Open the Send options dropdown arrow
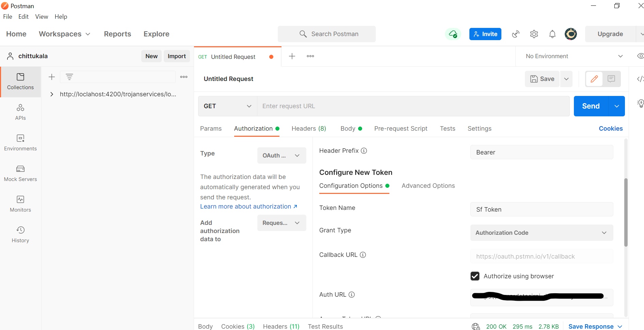 click(x=617, y=106)
